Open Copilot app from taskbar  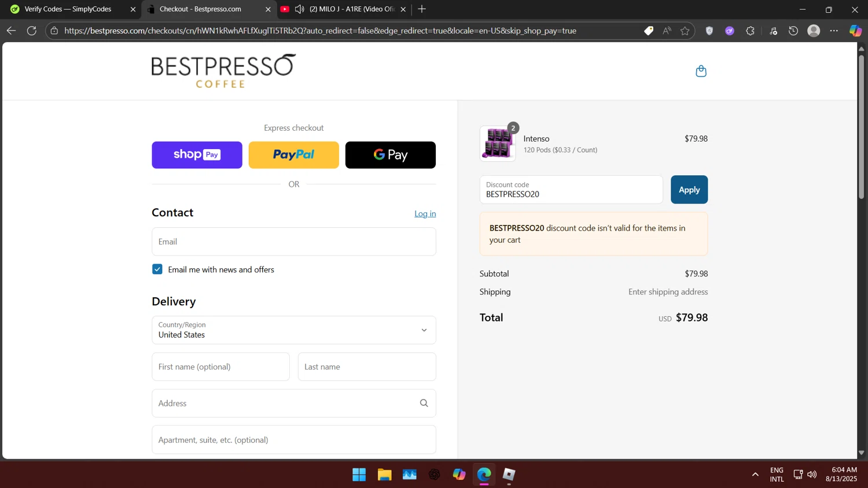pyautogui.click(x=459, y=475)
